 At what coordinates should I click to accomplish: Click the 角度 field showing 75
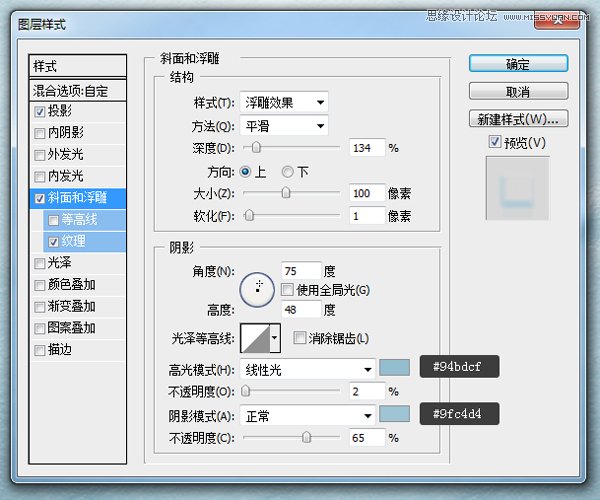point(301,271)
